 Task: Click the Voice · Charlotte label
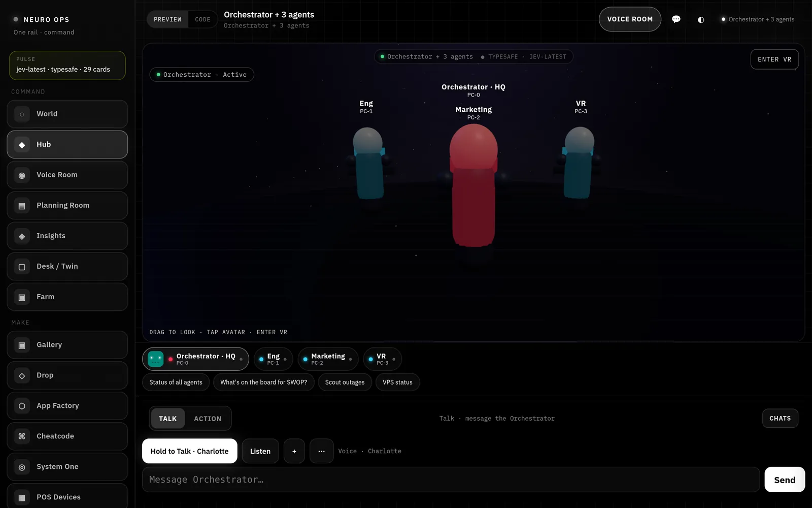coord(370,451)
